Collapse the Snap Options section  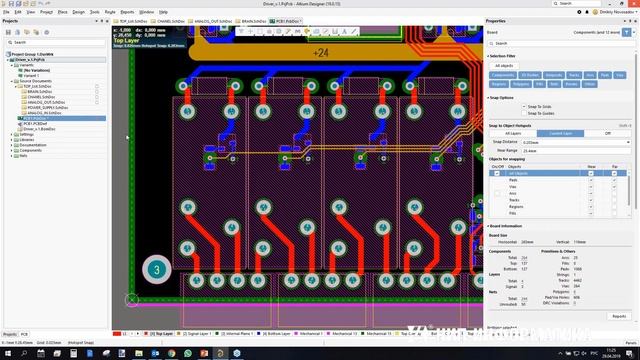[x=488, y=98]
